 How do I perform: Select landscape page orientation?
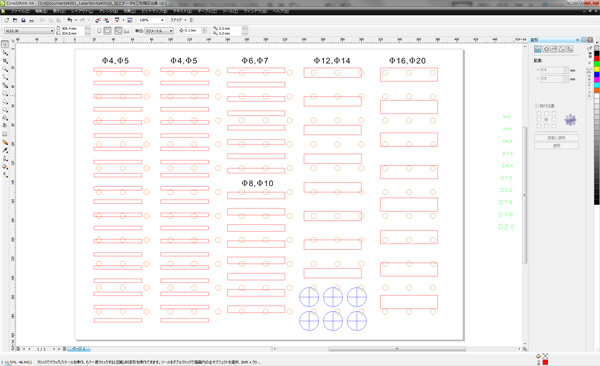click(x=108, y=31)
